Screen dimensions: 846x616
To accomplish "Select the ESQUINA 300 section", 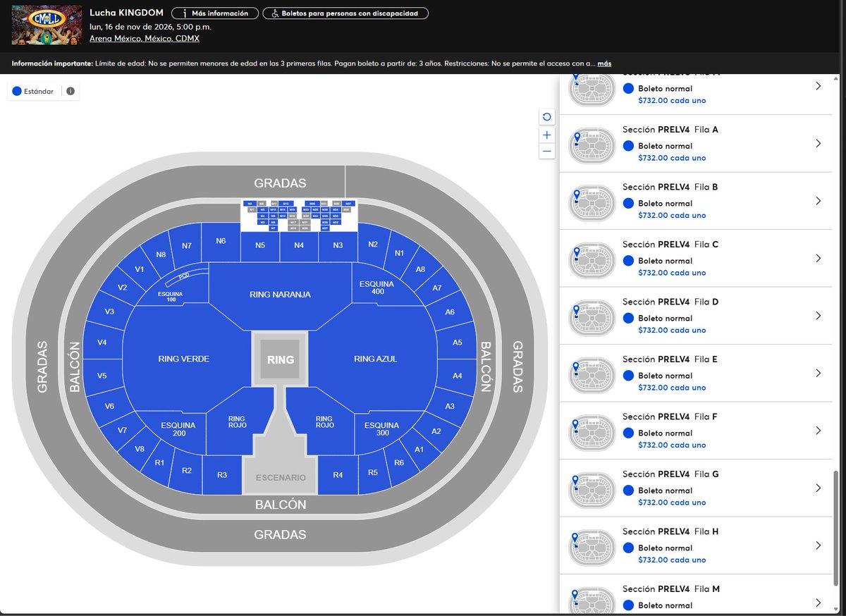I will pyautogui.click(x=381, y=429).
